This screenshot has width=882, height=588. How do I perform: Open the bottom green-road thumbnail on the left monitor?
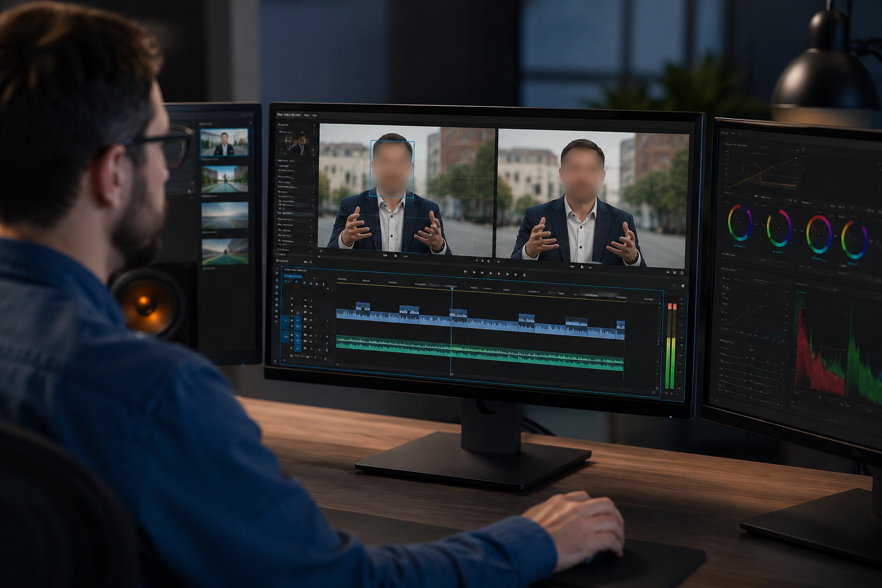click(x=225, y=252)
